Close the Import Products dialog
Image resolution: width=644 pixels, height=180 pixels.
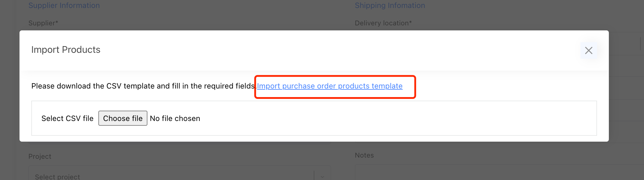point(588,50)
